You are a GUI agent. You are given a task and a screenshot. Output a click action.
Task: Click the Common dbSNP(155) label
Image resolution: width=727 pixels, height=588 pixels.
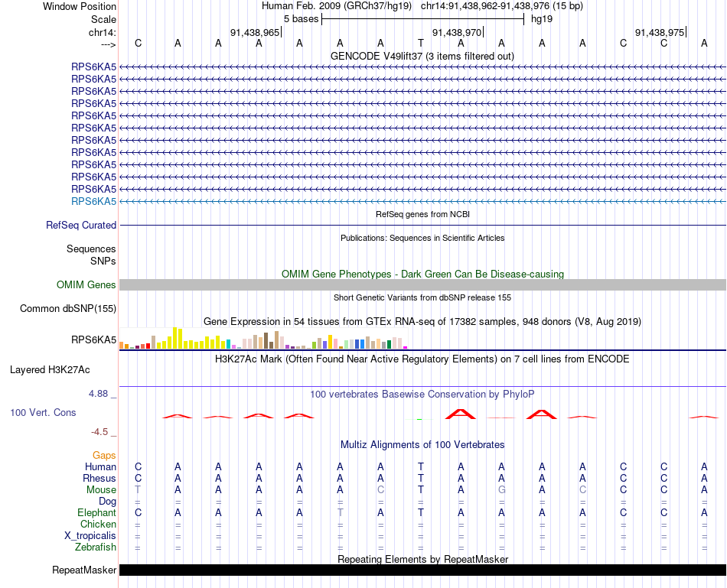[x=67, y=309]
